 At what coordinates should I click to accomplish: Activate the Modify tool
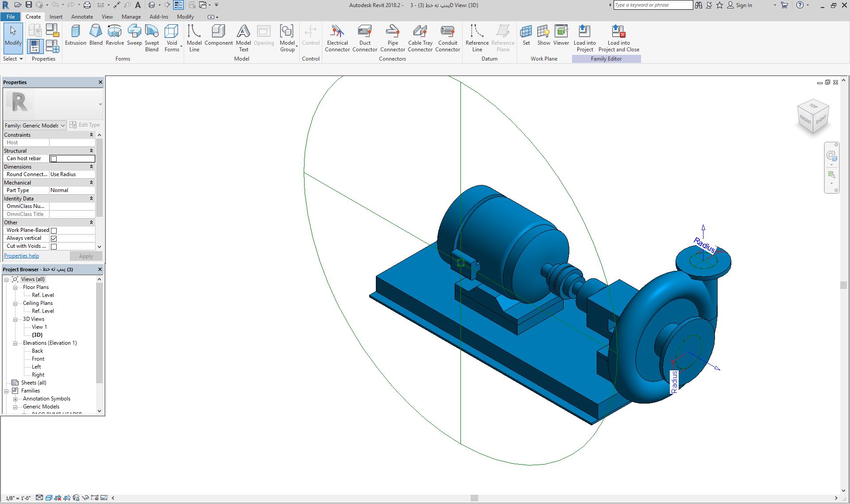(x=13, y=38)
